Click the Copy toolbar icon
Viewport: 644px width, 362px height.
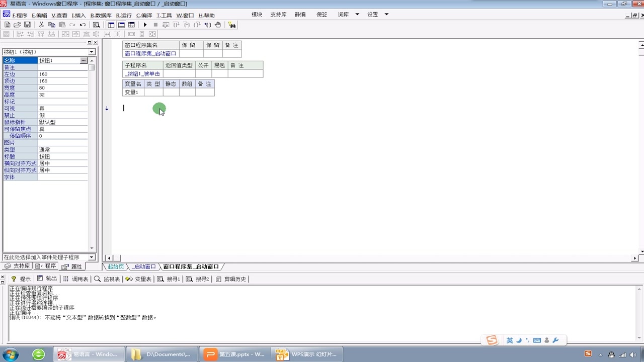pos(52,25)
